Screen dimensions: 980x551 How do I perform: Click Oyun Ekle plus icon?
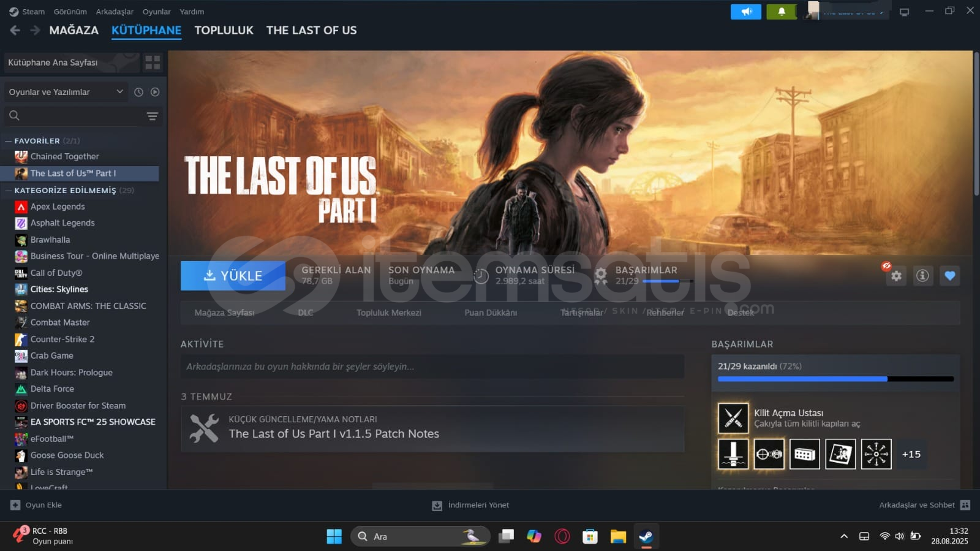pyautogui.click(x=15, y=505)
